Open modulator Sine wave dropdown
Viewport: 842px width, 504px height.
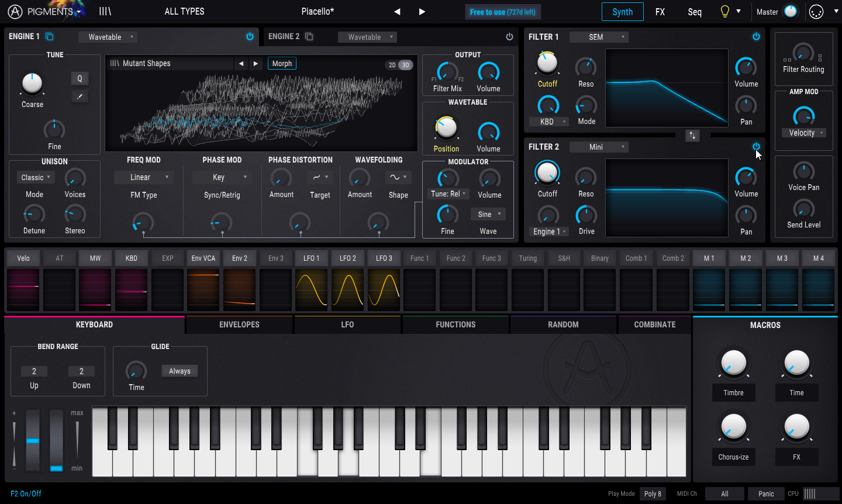(488, 214)
